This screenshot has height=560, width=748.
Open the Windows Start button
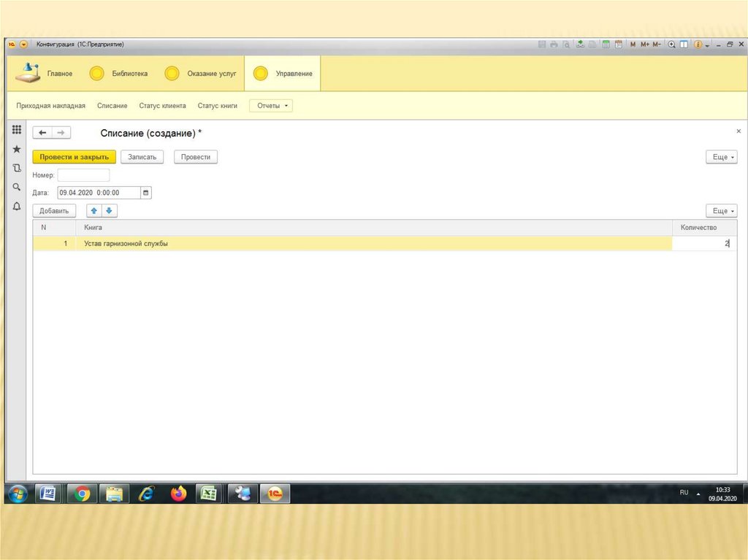point(18,494)
